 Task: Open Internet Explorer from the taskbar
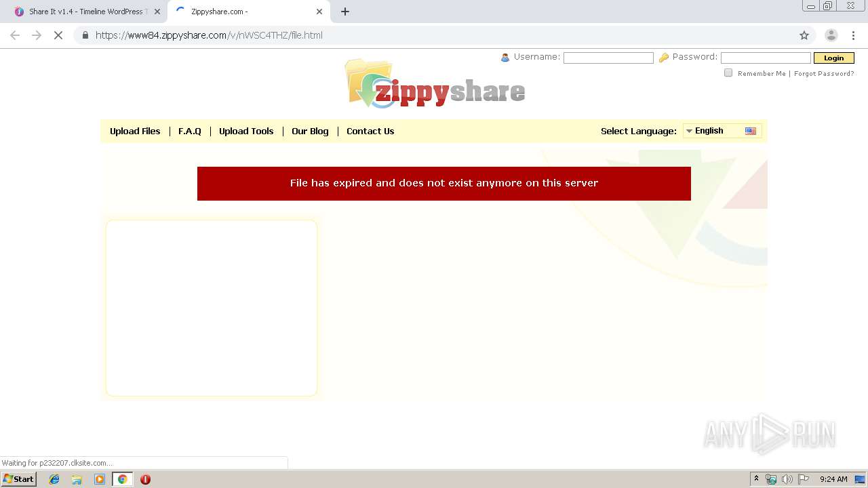pos(54,479)
